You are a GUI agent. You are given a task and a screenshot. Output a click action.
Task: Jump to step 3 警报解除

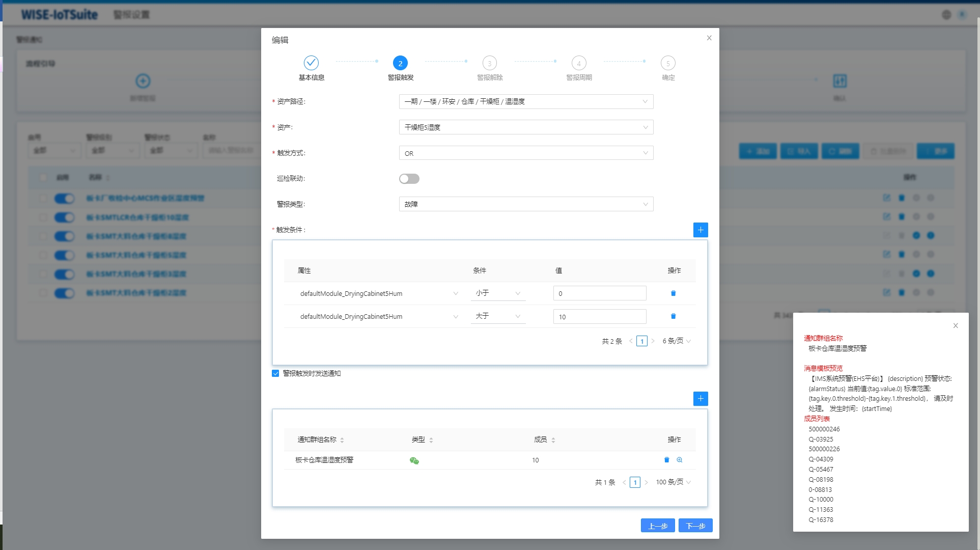489,63
